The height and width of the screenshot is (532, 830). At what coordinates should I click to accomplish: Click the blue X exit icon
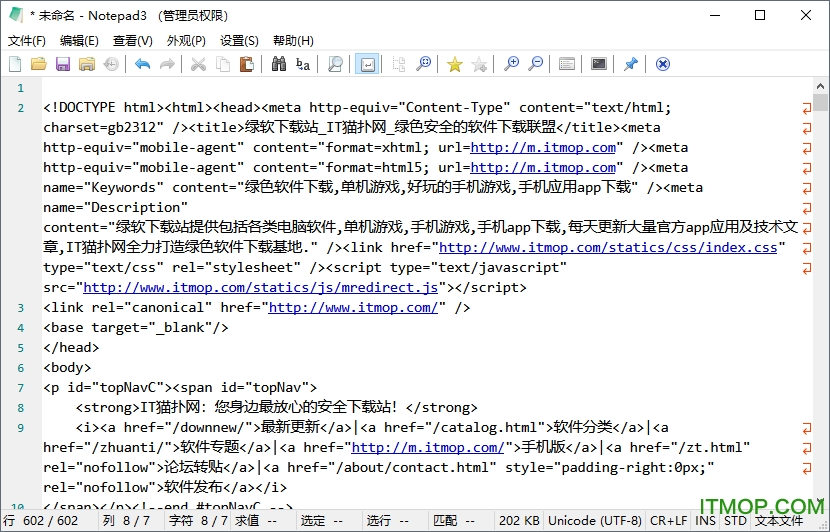pyautogui.click(x=663, y=64)
